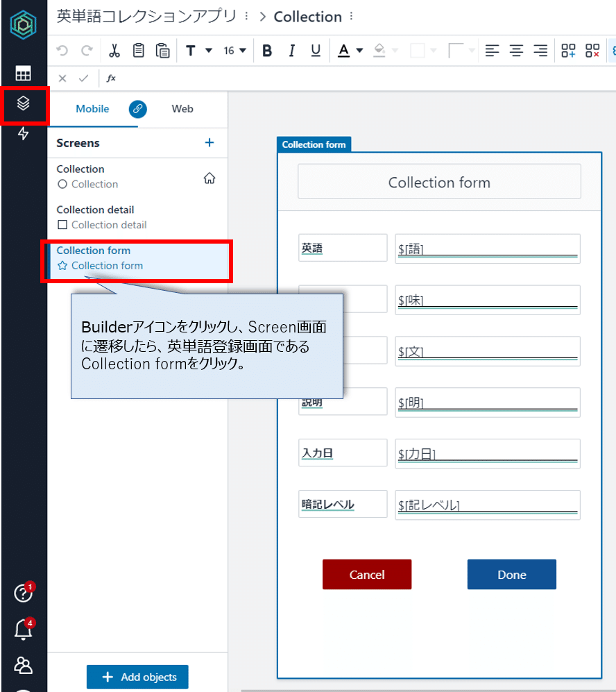The width and height of the screenshot is (616, 692).
Task: Select the Cut icon in toolbar
Action: (x=114, y=50)
